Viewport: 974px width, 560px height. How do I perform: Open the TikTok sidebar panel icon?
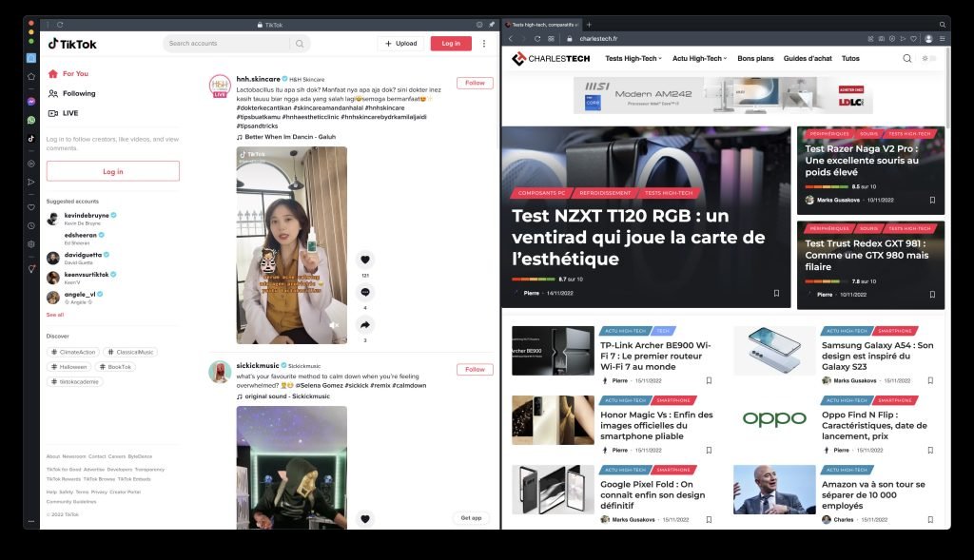(x=31, y=139)
